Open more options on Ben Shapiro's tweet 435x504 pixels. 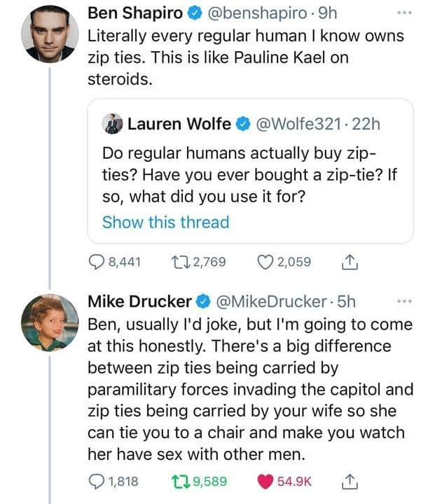pyautogui.click(x=400, y=13)
